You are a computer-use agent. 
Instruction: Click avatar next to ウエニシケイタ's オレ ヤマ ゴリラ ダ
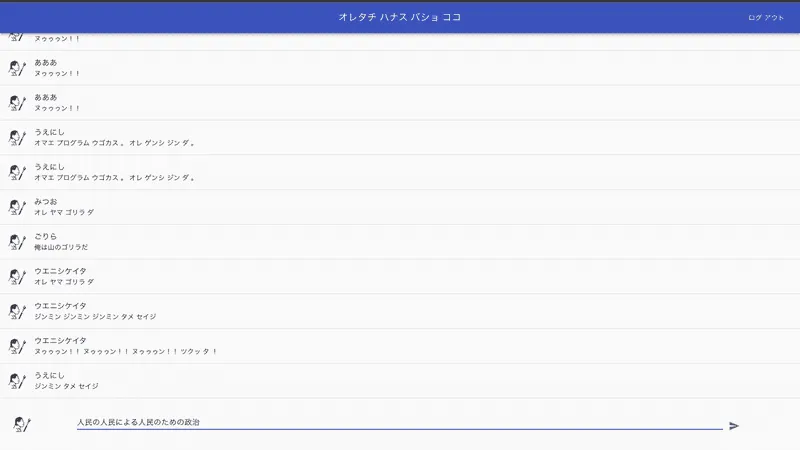coord(17,276)
